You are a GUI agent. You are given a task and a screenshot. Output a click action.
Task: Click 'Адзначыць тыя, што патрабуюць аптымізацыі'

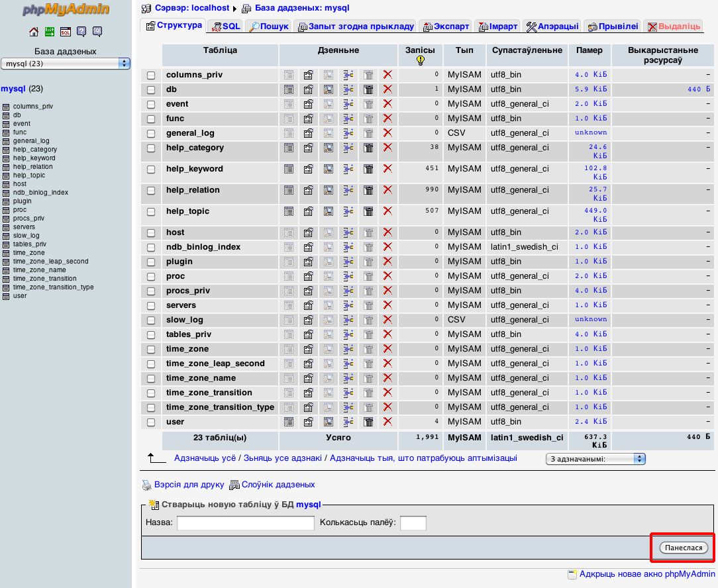(x=423, y=458)
